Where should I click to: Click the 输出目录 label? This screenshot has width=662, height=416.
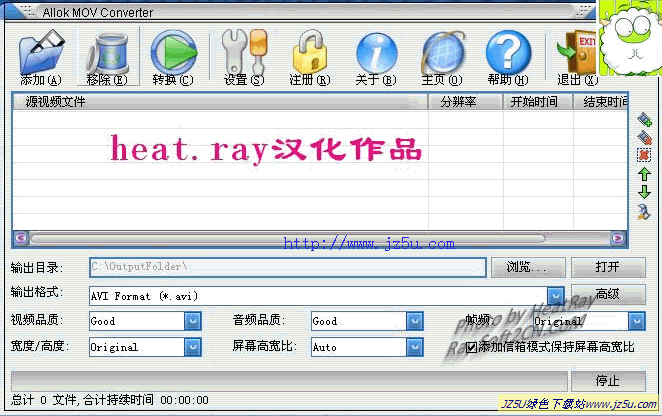[x=37, y=268]
